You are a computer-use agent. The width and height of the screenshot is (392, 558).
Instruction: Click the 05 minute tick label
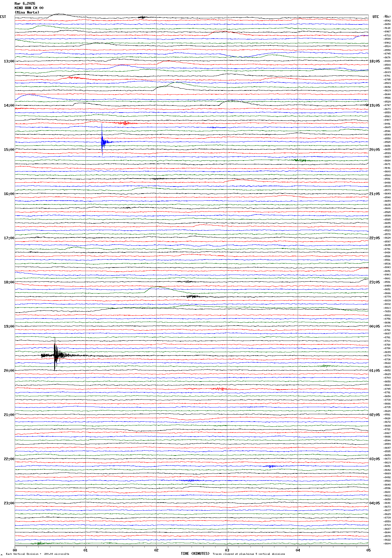click(368, 550)
